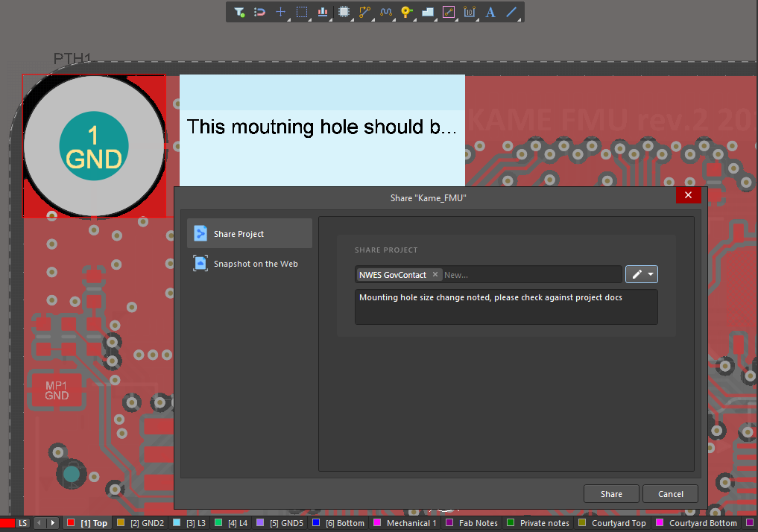
Task: Choose the place dimension tool
Action: (x=470, y=12)
